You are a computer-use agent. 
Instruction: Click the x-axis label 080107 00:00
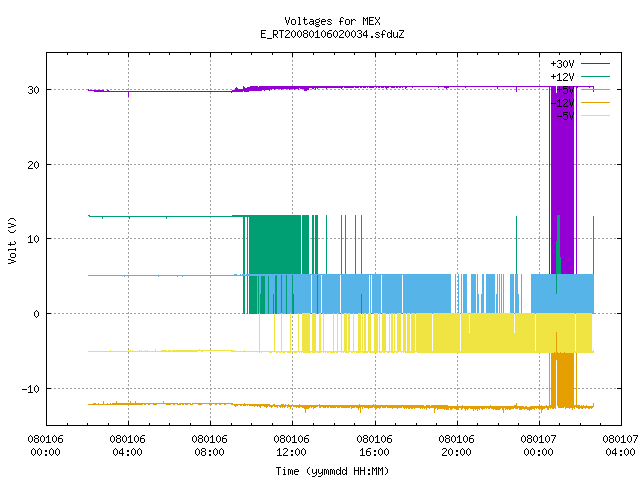click(538, 446)
